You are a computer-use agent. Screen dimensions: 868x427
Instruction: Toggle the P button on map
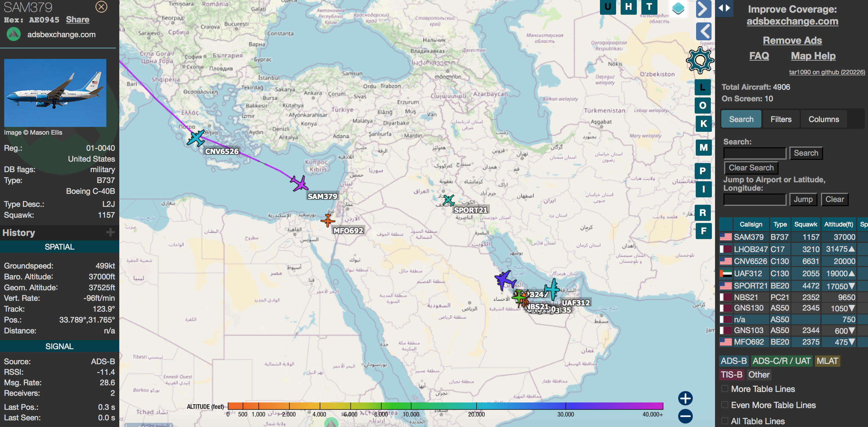pos(703,171)
